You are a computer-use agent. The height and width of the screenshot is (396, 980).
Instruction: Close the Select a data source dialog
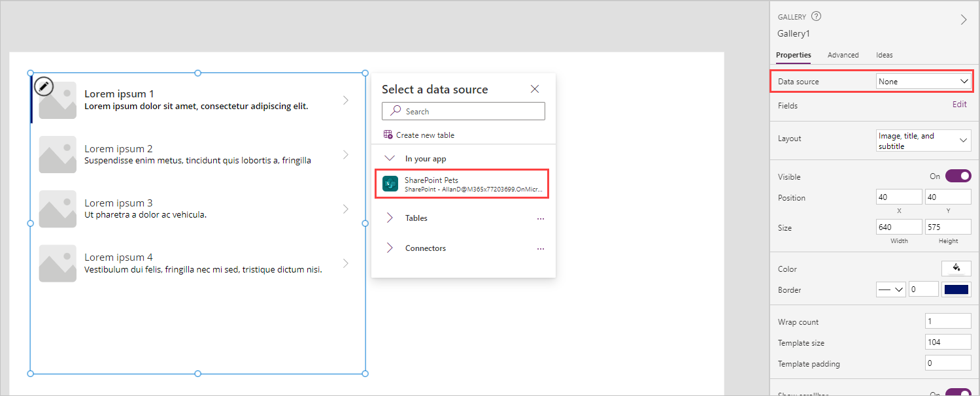pos(534,89)
